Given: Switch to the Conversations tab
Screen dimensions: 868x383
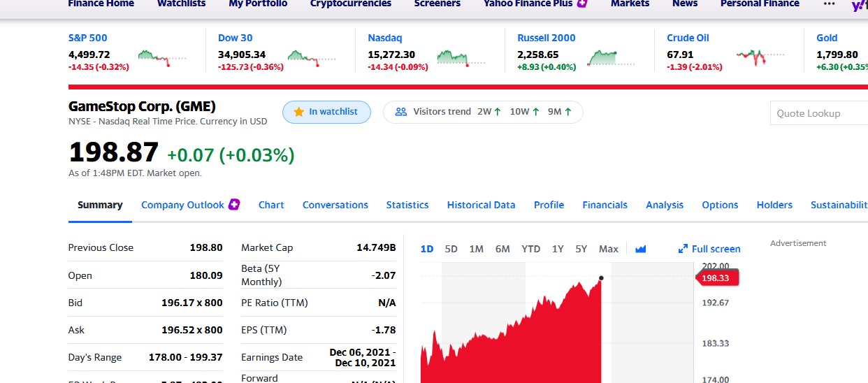Looking at the screenshot, I should [335, 205].
